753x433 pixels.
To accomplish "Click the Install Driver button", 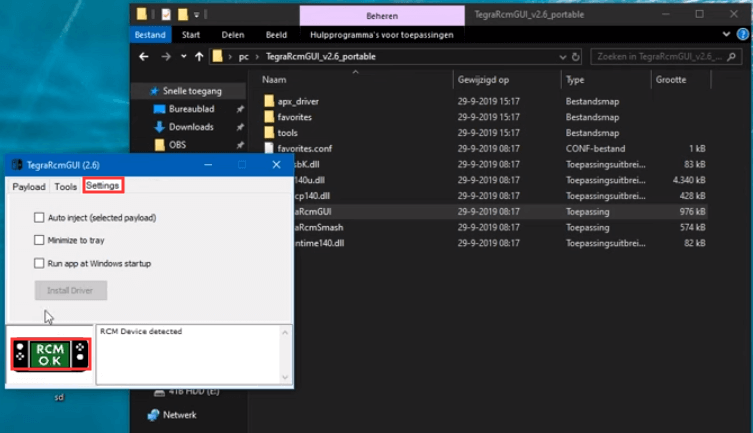I will coord(70,291).
